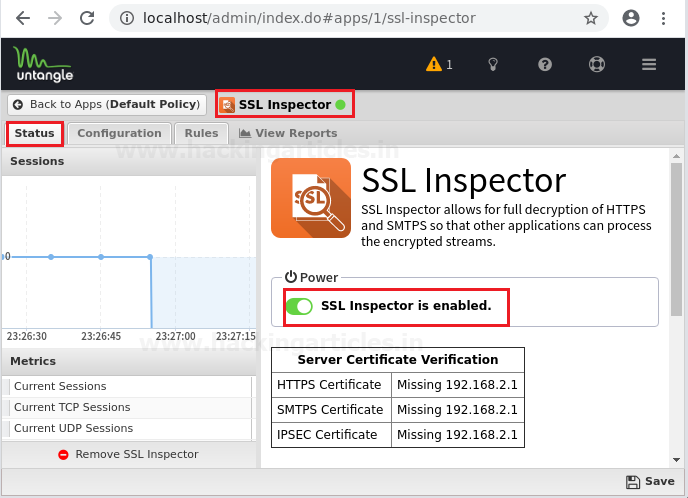Click the alert count number 1

click(x=449, y=65)
